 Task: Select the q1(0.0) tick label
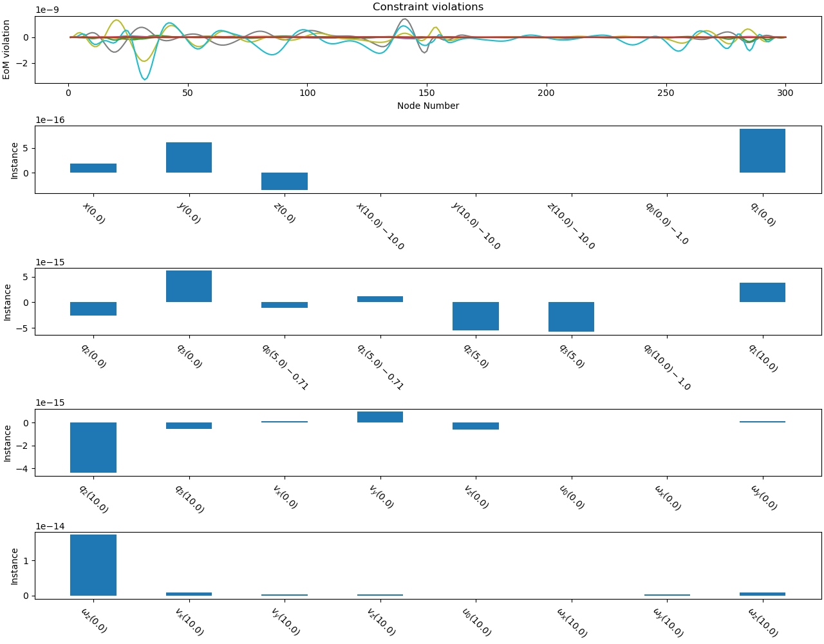[763, 214]
